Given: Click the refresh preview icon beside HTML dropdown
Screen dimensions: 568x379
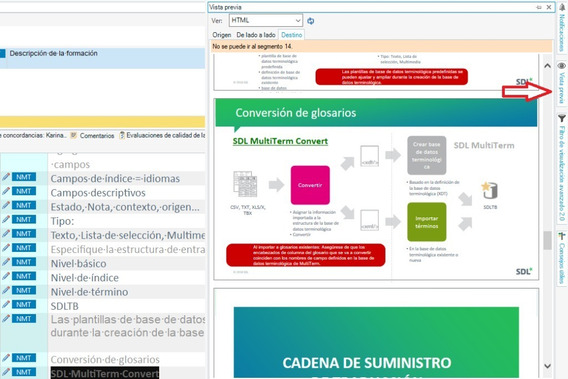Looking at the screenshot, I should [x=310, y=21].
